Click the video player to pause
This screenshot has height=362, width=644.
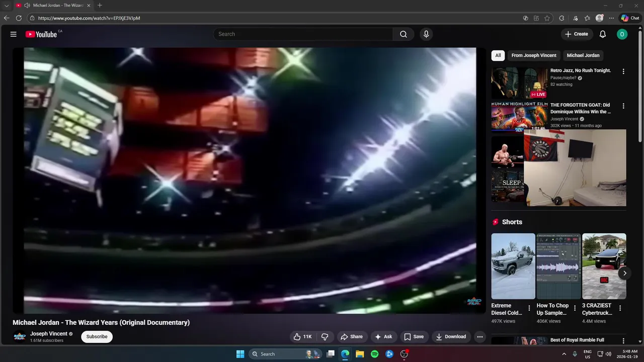(250, 180)
